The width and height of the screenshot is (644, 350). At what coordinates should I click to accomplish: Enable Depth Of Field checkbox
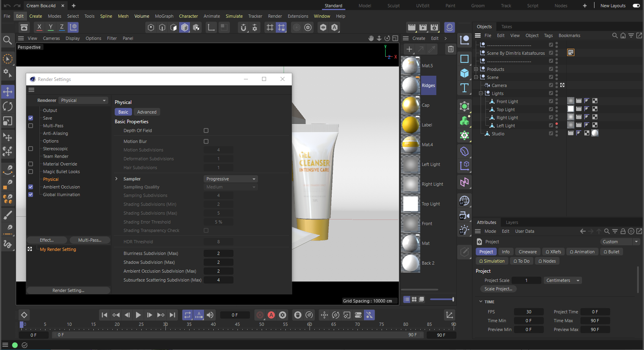click(206, 130)
